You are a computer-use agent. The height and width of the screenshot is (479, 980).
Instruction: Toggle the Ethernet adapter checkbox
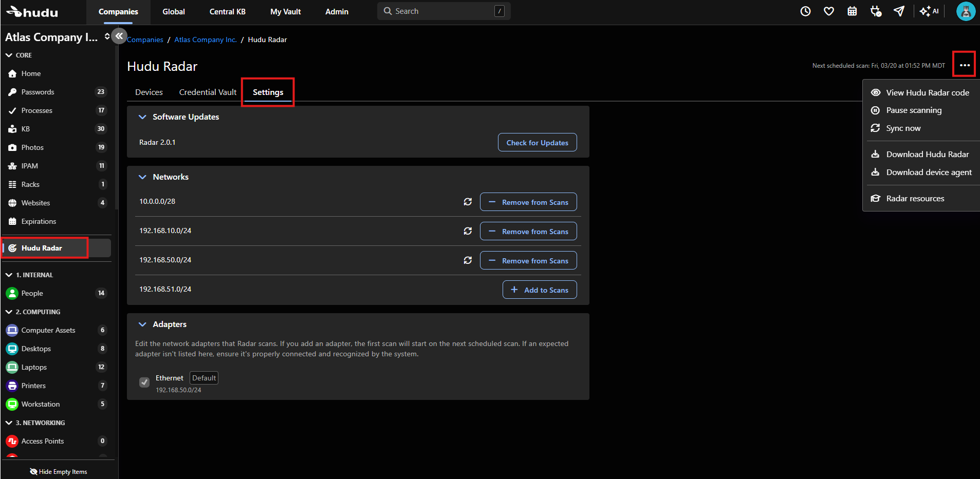tap(144, 382)
